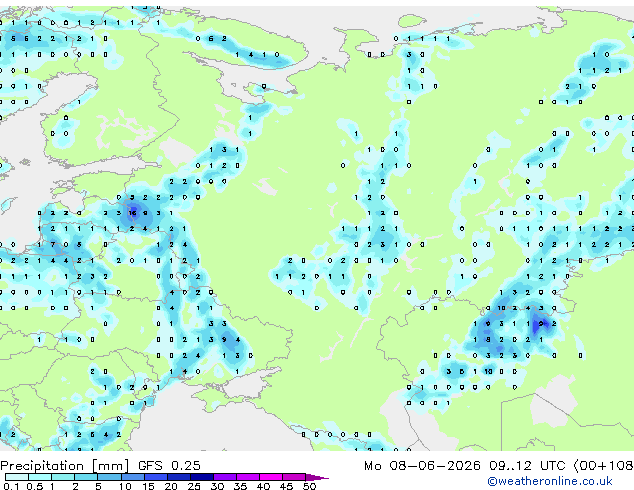Select the 40–45 mm magenta legend box
The image size is (634, 490).
tap(271, 477)
